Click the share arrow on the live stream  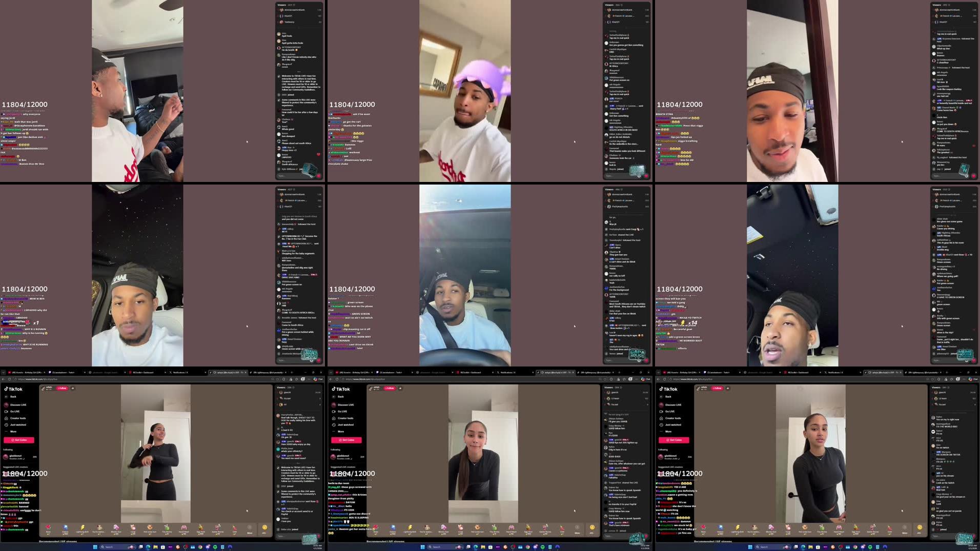click(73, 388)
